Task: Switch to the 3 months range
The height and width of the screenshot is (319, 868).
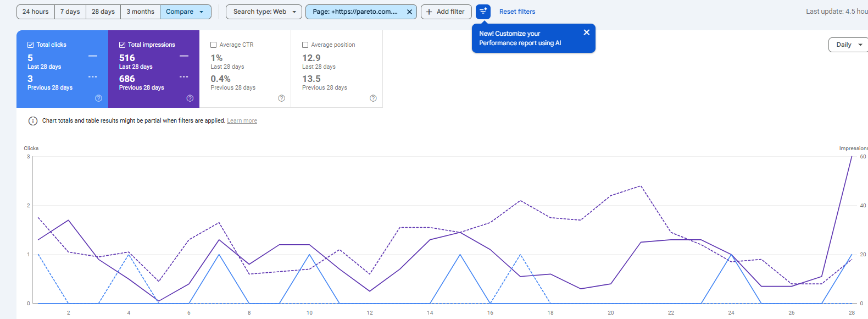Action: (140, 12)
